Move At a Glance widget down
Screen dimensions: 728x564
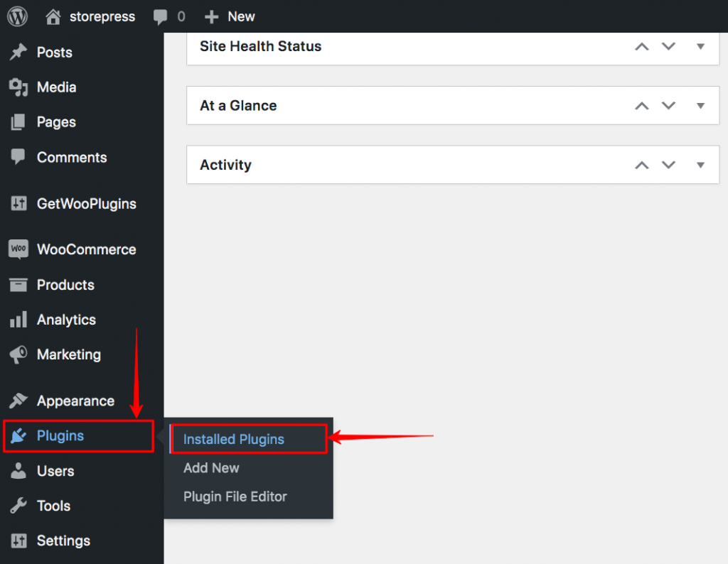click(668, 106)
